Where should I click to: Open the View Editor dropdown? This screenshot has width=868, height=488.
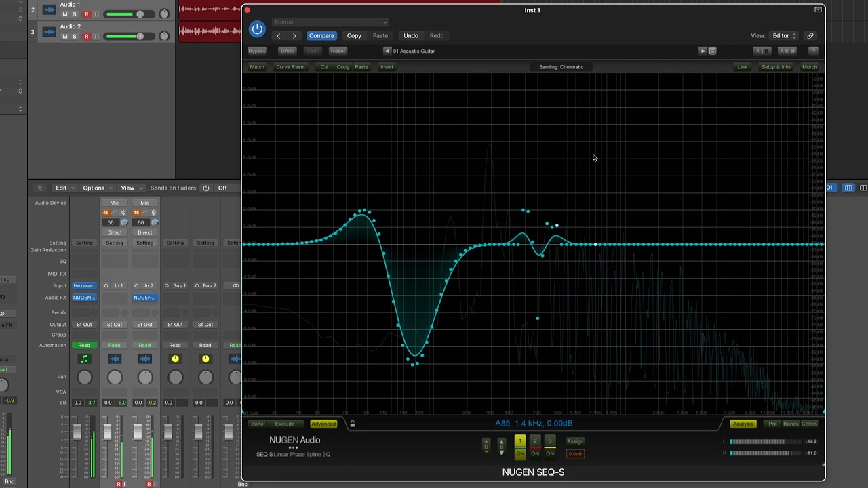(x=785, y=36)
